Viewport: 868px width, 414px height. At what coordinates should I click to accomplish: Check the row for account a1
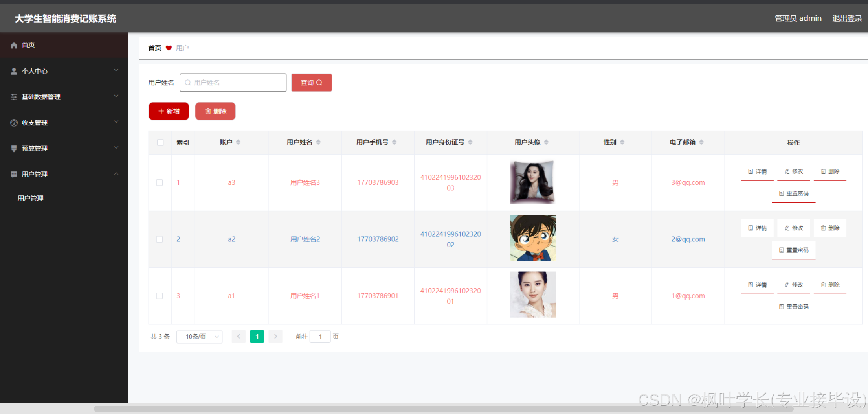coord(160,296)
